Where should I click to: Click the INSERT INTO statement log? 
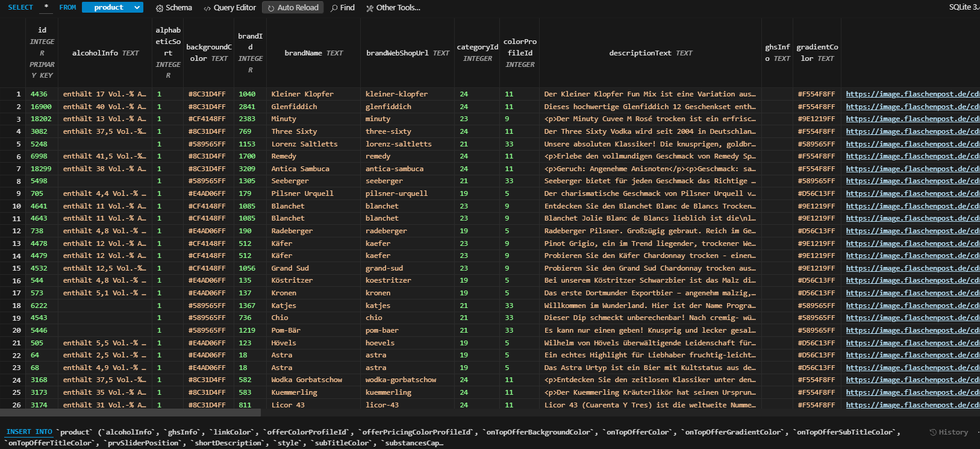452,438
